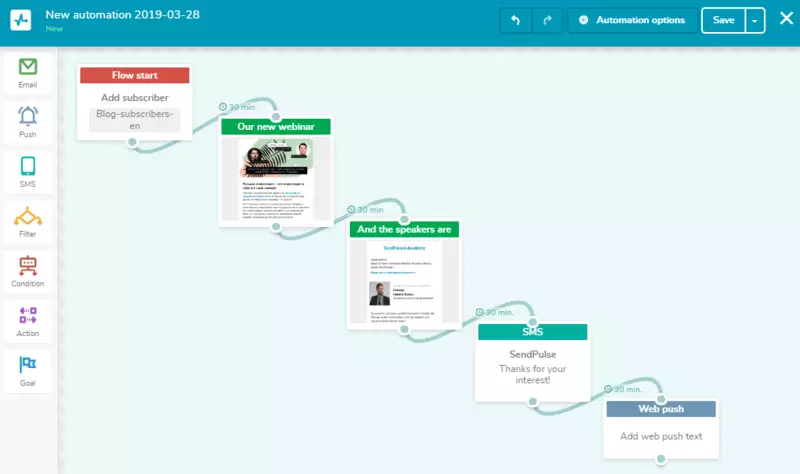Click the automation title text
The width and height of the screenshot is (800, 474).
pyautogui.click(x=122, y=15)
